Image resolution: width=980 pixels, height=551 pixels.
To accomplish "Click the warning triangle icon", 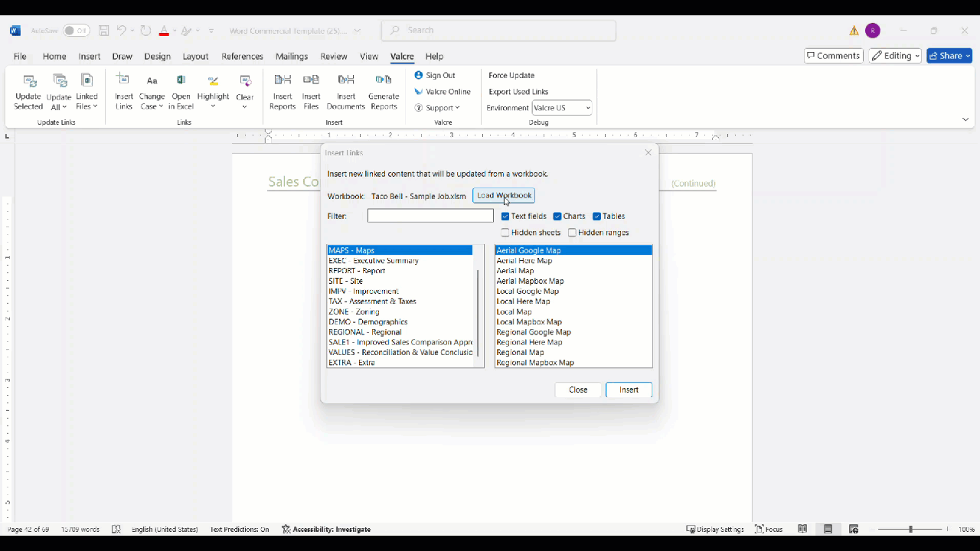I will pyautogui.click(x=854, y=31).
